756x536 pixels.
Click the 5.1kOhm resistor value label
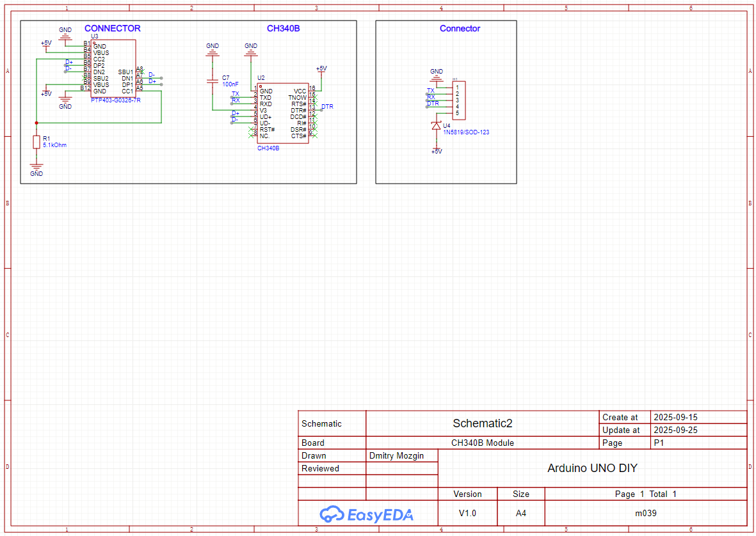click(54, 145)
